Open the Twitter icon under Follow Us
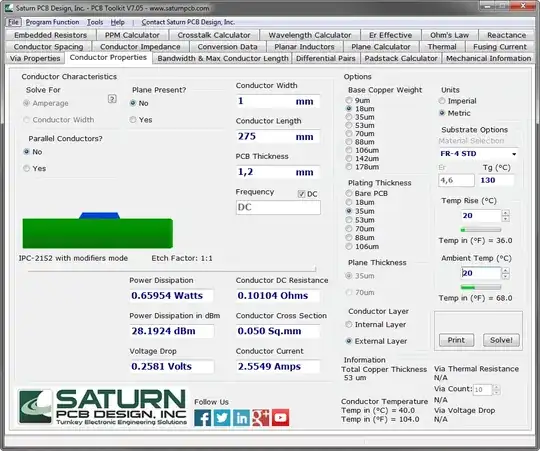Image resolution: width=540 pixels, height=451 pixels. [x=222, y=418]
